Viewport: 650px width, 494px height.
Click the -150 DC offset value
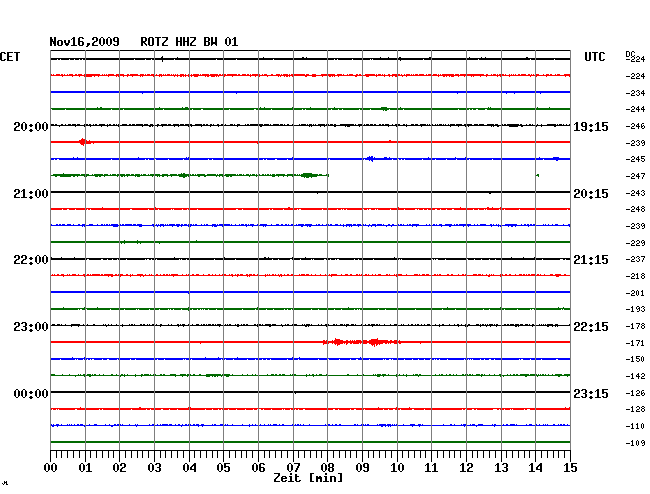pos(635,359)
